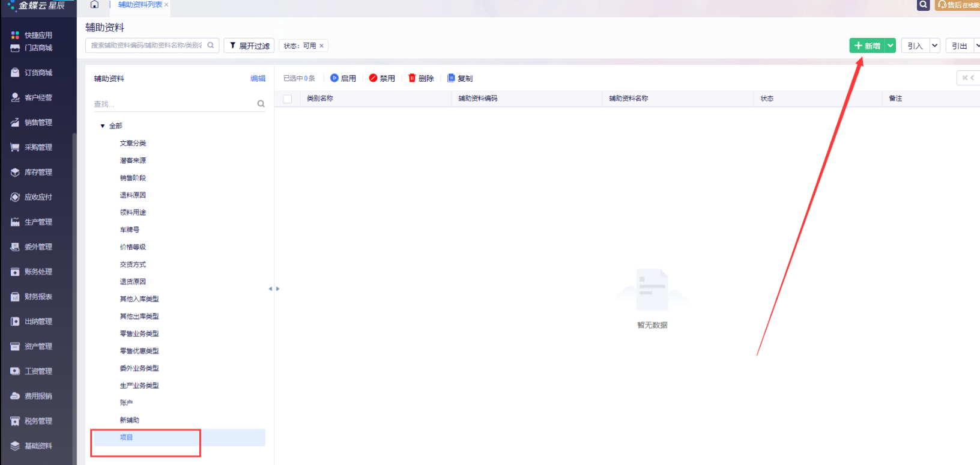980x465 pixels.
Task: Click 启用 enable action
Action: click(343, 78)
